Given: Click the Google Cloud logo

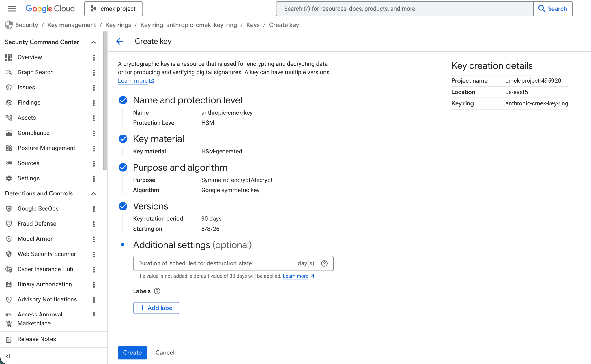Looking at the screenshot, I should (x=50, y=9).
